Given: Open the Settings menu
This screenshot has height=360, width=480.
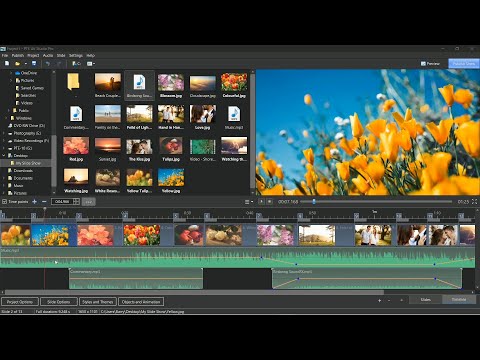Looking at the screenshot, I should pos(76,55).
